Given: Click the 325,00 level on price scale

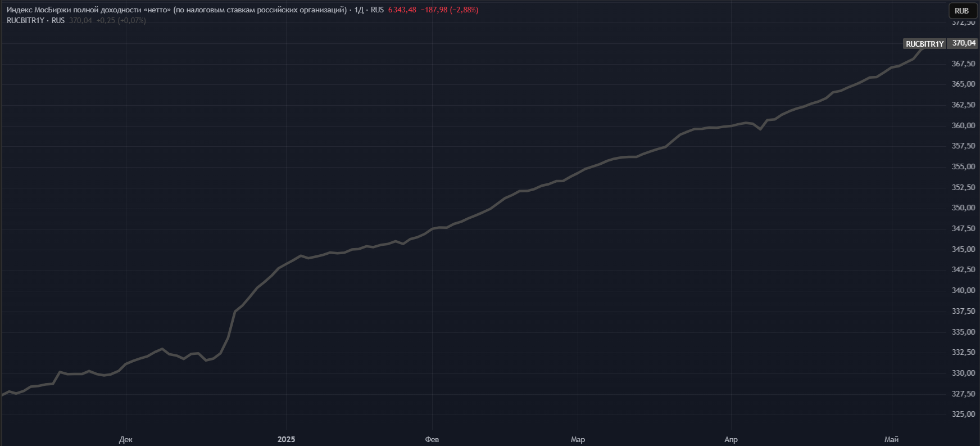Looking at the screenshot, I should (x=963, y=414).
